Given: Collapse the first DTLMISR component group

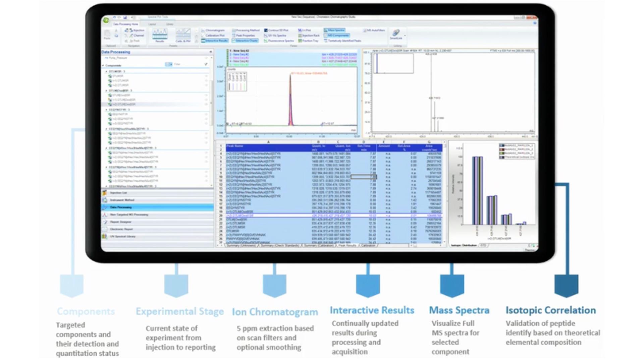Looking at the screenshot, I should (106, 71).
